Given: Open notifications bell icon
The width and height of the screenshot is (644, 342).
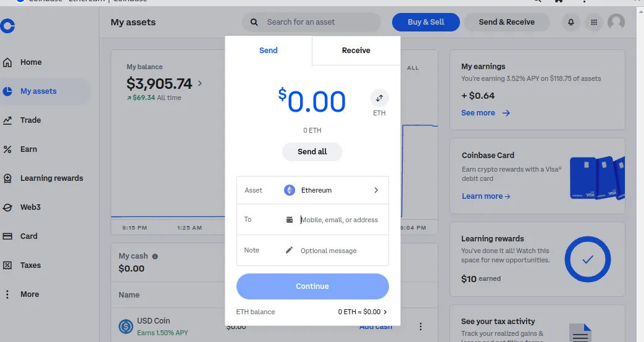Looking at the screenshot, I should [571, 22].
